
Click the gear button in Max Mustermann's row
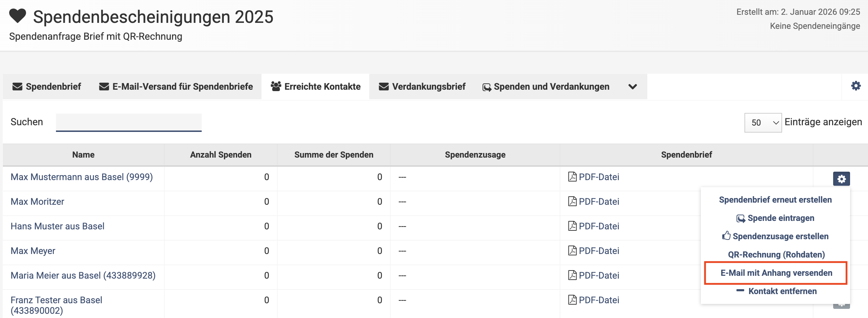pos(841,179)
